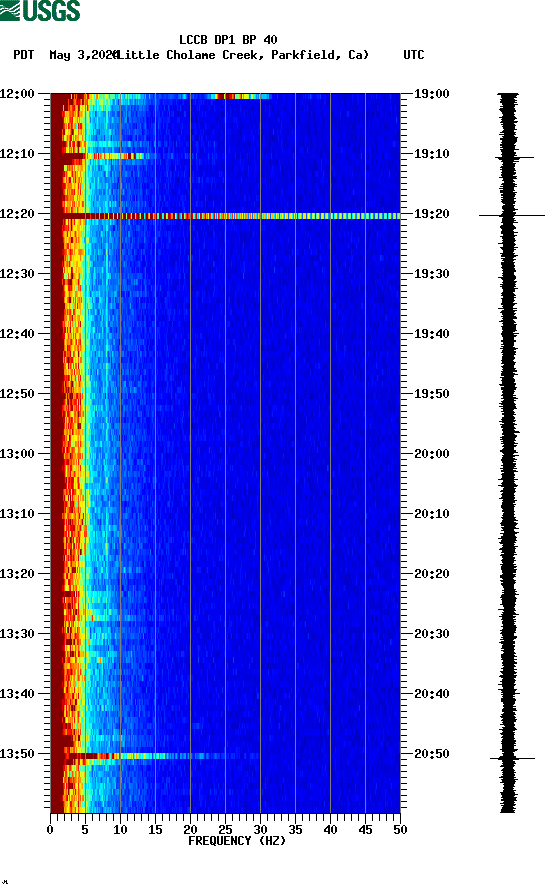This screenshot has height=893, width=552.
Task: Click the 50 Hz frequency axis label
Action: pos(400,830)
